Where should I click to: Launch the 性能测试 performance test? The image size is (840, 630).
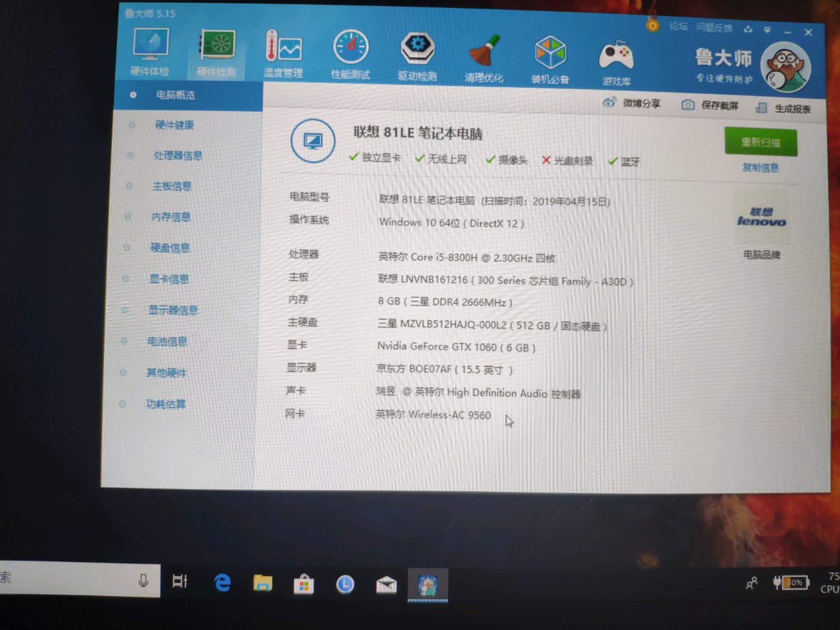pyautogui.click(x=351, y=55)
